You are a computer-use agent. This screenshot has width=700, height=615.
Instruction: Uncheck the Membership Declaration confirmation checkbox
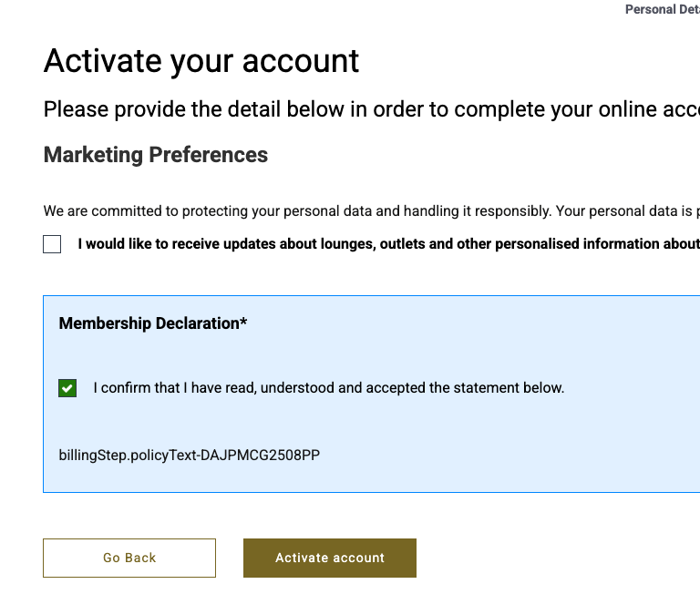pyautogui.click(x=67, y=388)
